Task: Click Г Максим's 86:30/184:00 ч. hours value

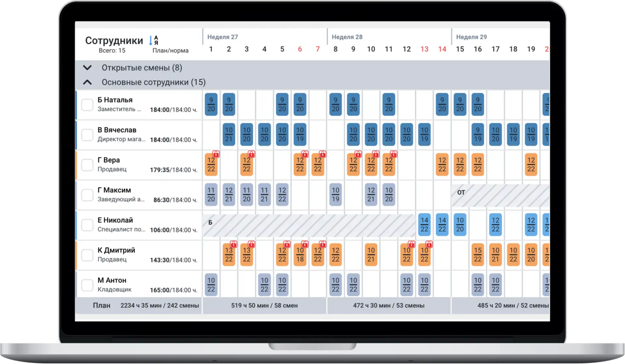Action: 175,200
